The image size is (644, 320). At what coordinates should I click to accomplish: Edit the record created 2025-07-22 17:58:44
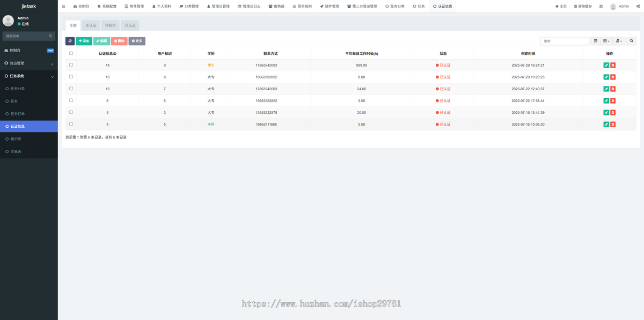606,100
